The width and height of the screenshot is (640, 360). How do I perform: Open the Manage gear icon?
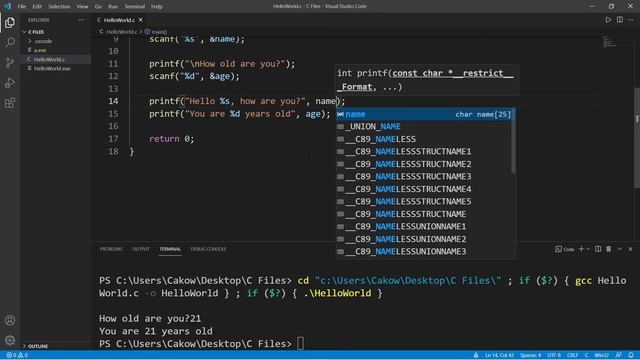[x=10, y=340]
